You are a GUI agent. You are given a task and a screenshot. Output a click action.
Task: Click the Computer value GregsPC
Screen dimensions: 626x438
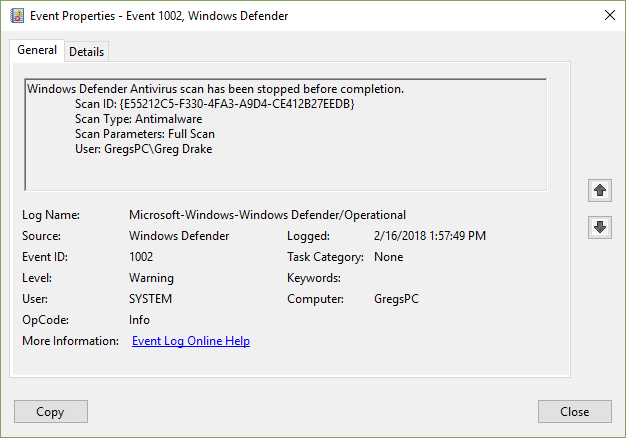coord(396,299)
